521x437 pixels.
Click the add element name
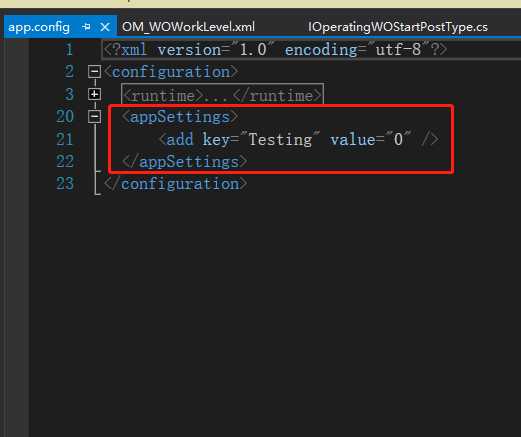tap(180, 139)
